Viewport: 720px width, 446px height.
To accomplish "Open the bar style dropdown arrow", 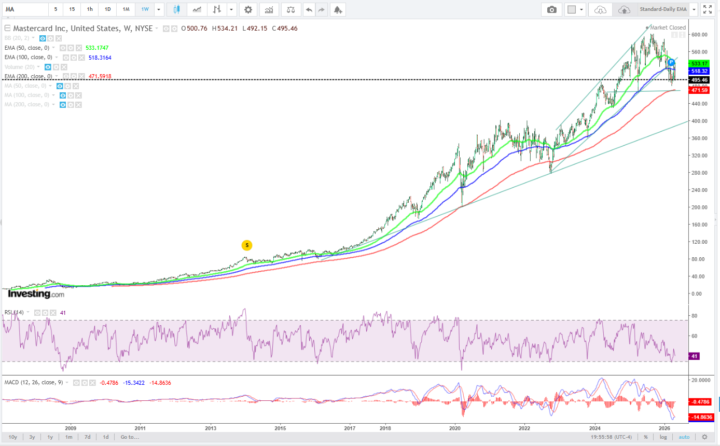I will click(x=231, y=9).
